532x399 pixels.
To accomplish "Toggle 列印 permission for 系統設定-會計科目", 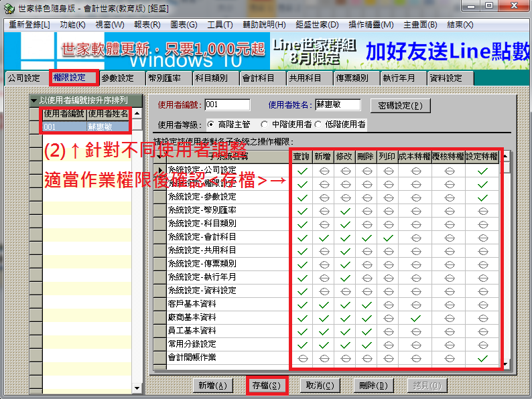I will click(387, 238).
